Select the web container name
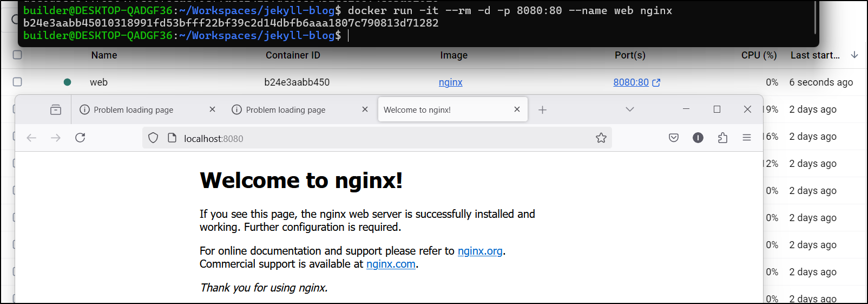 coord(98,82)
